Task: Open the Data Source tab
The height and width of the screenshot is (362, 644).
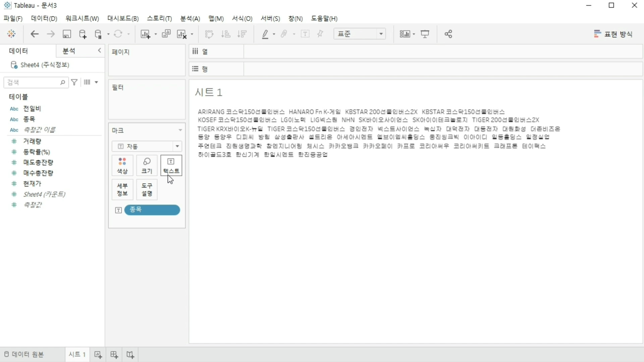Action: click(24, 355)
